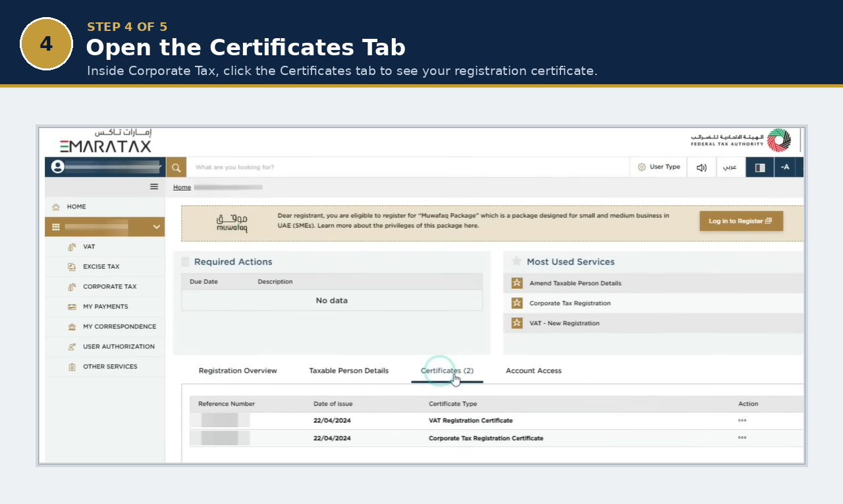Click the Reference Number column header
This screenshot has width=843, height=504.
click(x=227, y=404)
